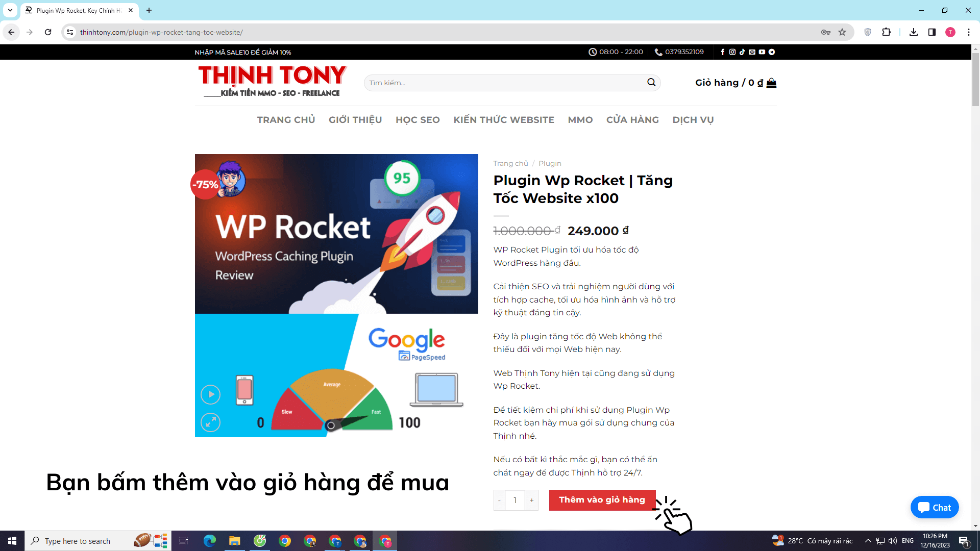Increase quantity with the plus stepper

[531, 500]
